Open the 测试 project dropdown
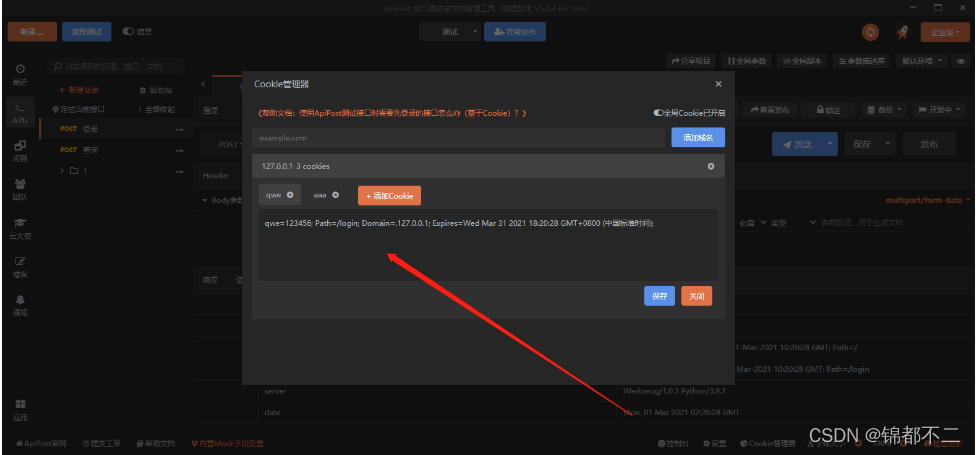 [x=450, y=32]
